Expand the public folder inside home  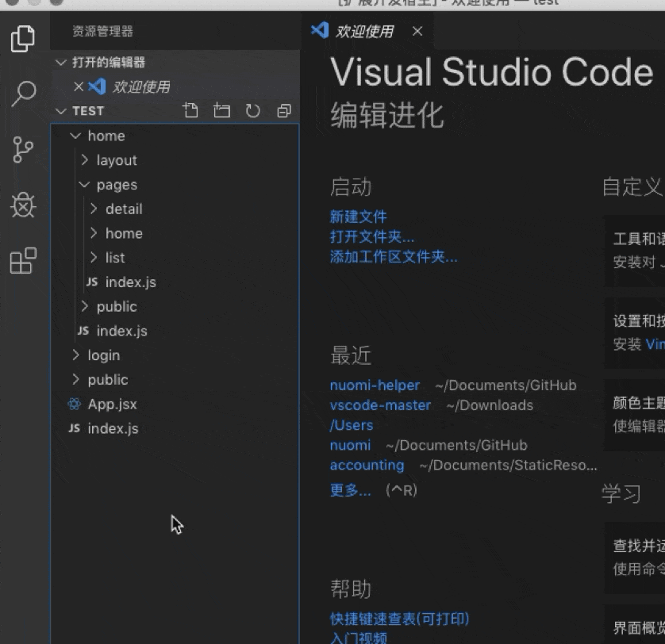click(x=85, y=306)
